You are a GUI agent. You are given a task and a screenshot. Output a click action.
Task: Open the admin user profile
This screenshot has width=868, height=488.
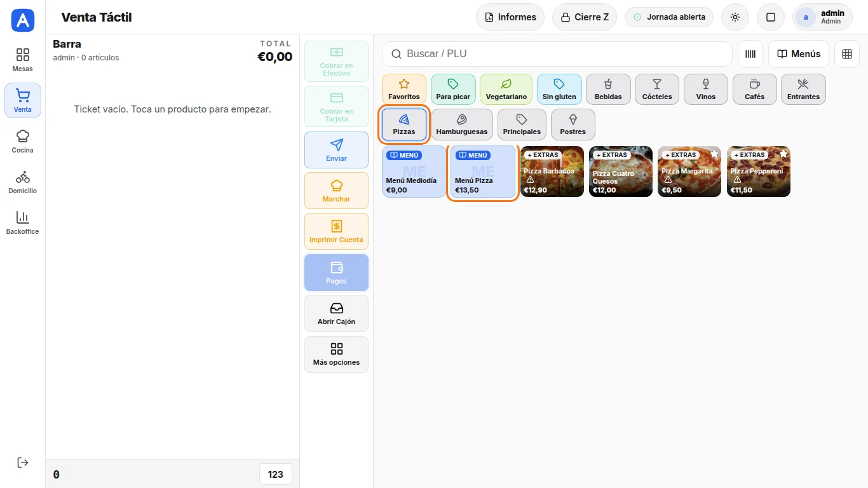click(822, 17)
